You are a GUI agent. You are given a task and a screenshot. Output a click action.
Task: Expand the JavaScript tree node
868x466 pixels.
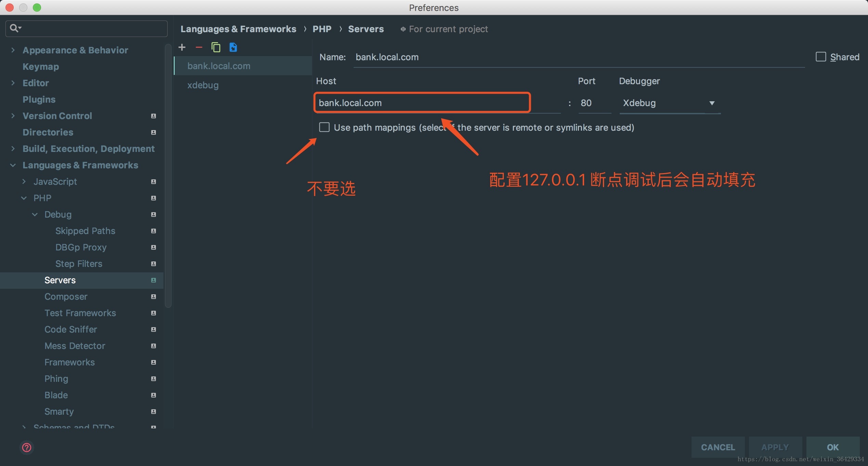24,182
